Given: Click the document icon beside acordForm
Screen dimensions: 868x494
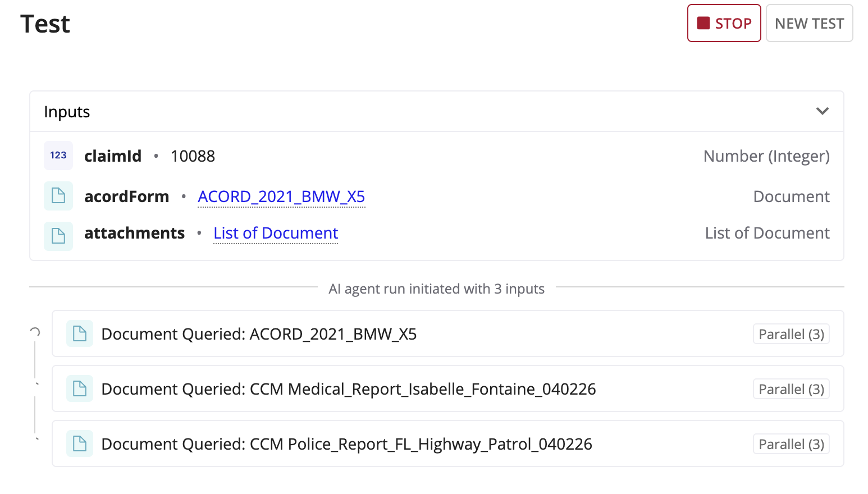Looking at the screenshot, I should 58,196.
